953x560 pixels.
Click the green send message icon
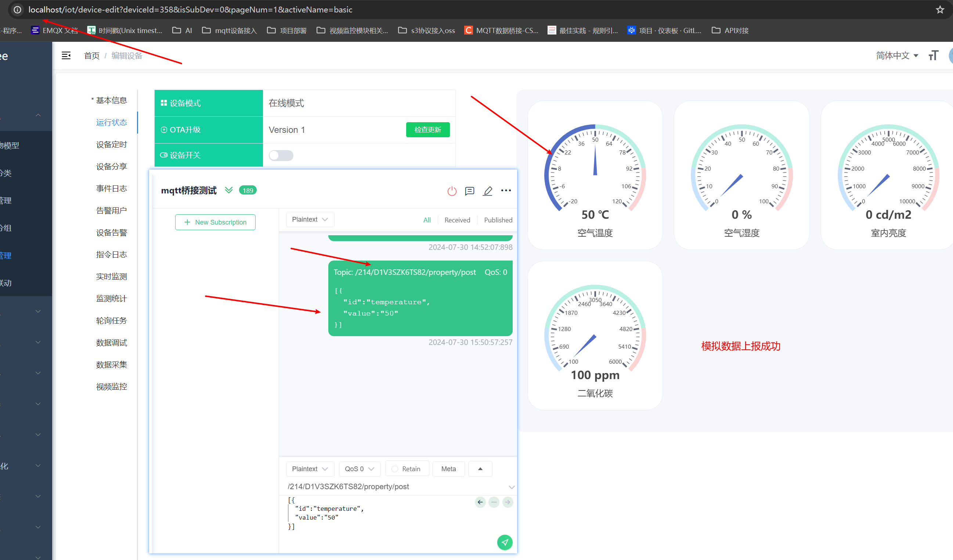pos(505,542)
